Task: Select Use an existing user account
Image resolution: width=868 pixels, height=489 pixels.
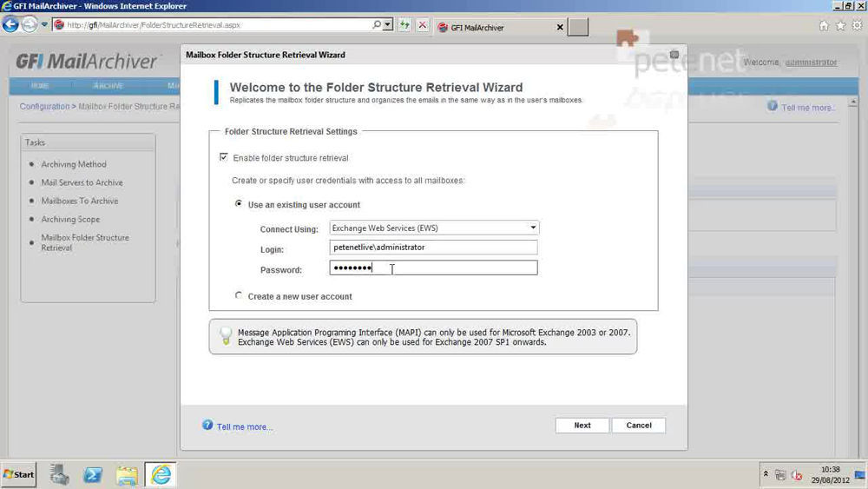Action: pyautogui.click(x=239, y=203)
